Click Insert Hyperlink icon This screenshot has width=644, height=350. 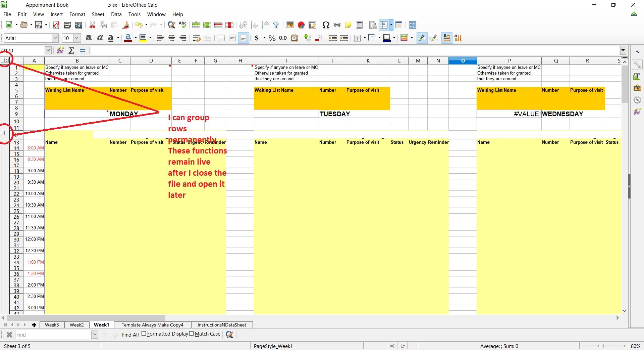(x=337, y=25)
